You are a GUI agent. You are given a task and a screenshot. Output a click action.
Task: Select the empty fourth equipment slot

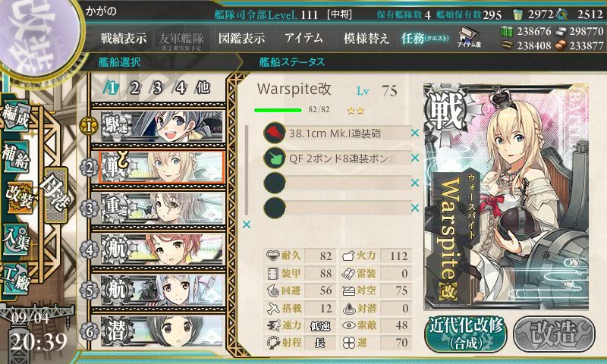[x=337, y=208]
